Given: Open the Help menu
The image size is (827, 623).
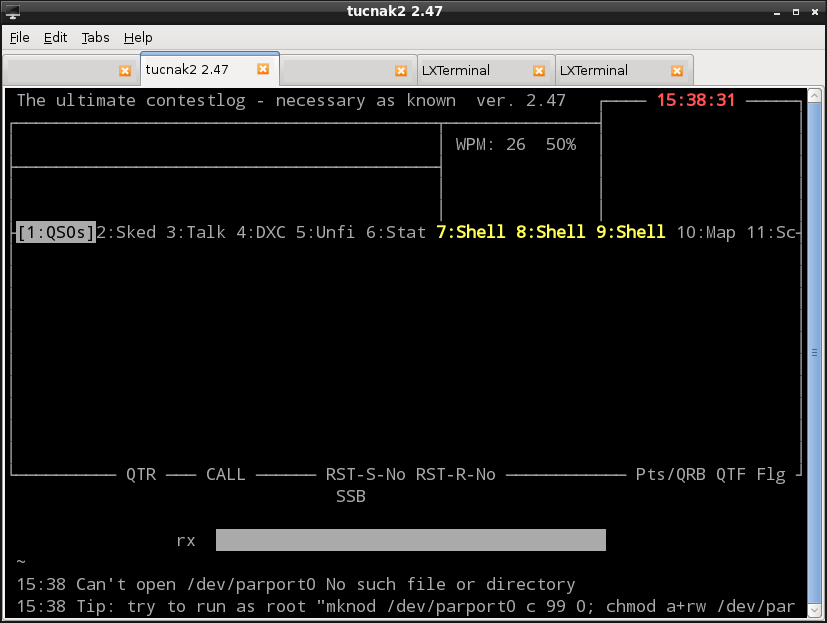Looking at the screenshot, I should (x=138, y=37).
